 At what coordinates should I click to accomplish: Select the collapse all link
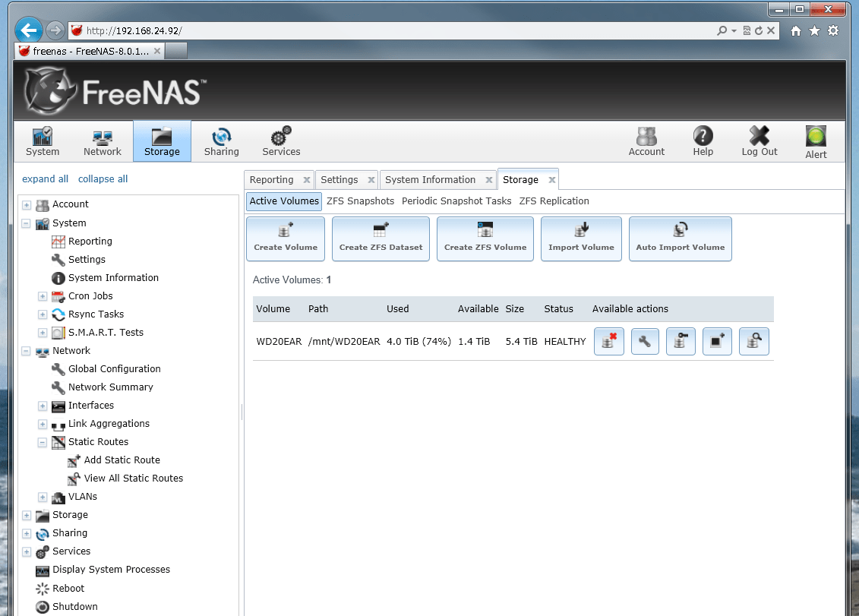(x=103, y=178)
